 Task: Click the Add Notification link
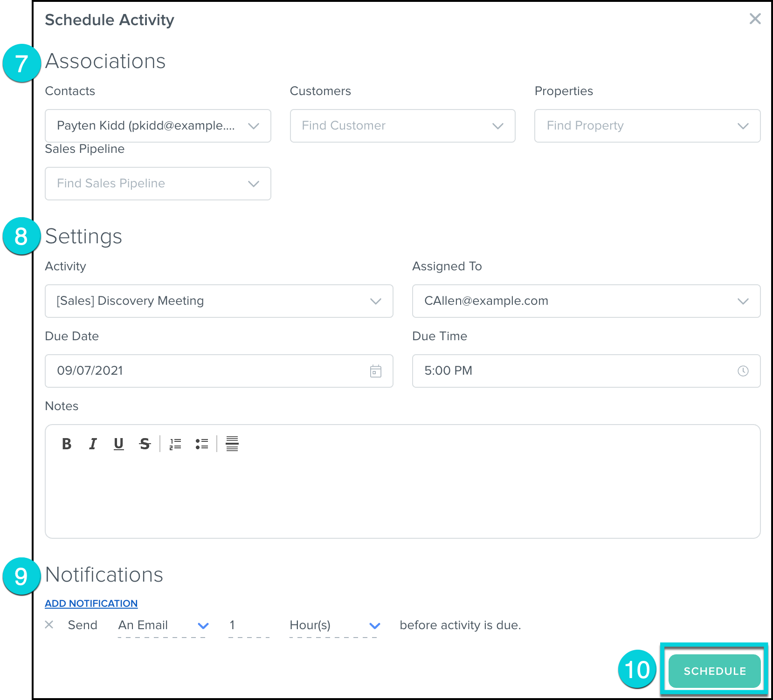[91, 603]
